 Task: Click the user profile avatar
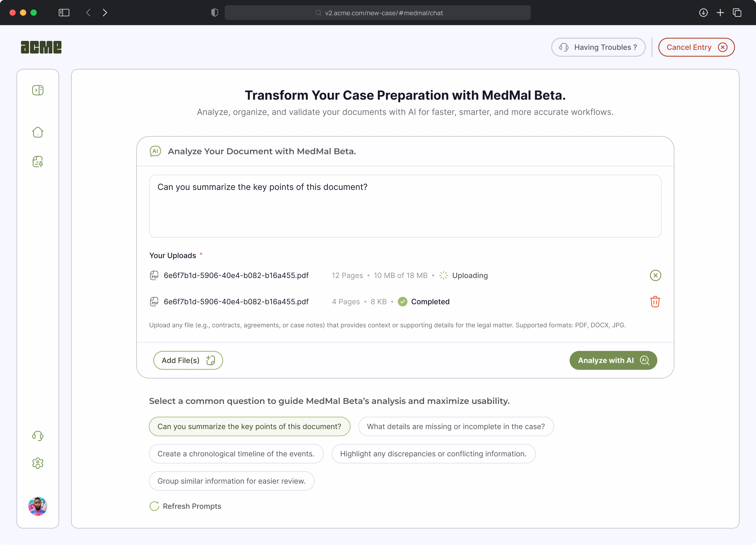tap(38, 506)
